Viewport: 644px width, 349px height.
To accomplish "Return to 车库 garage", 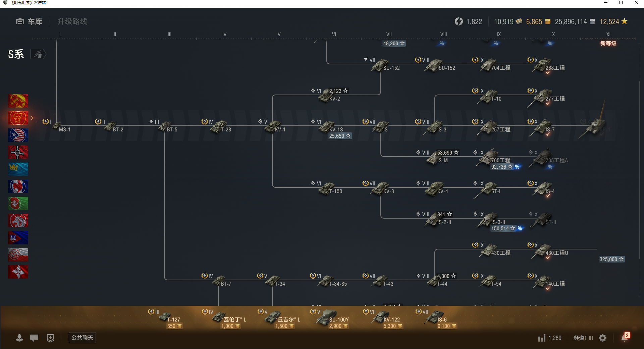I will 29,21.
